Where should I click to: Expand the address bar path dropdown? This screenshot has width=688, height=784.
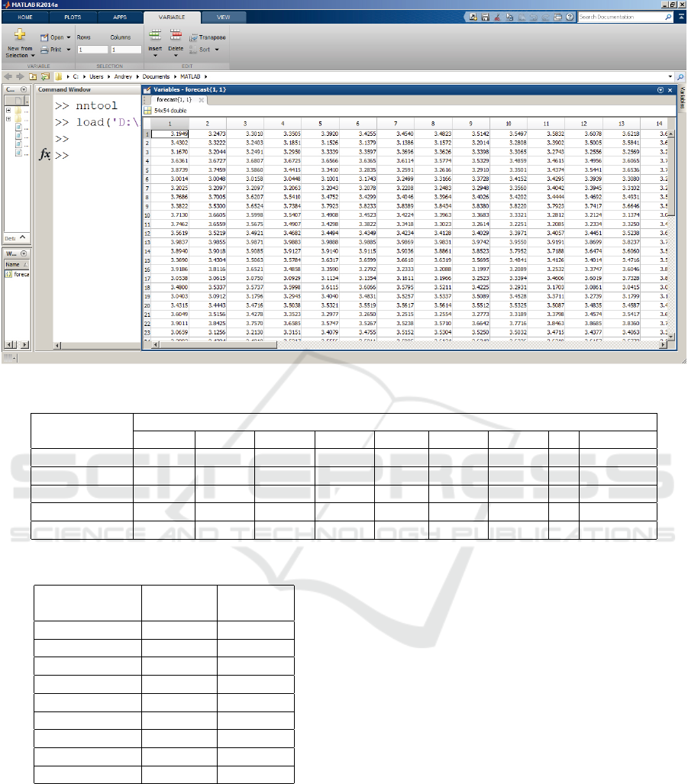[670, 77]
